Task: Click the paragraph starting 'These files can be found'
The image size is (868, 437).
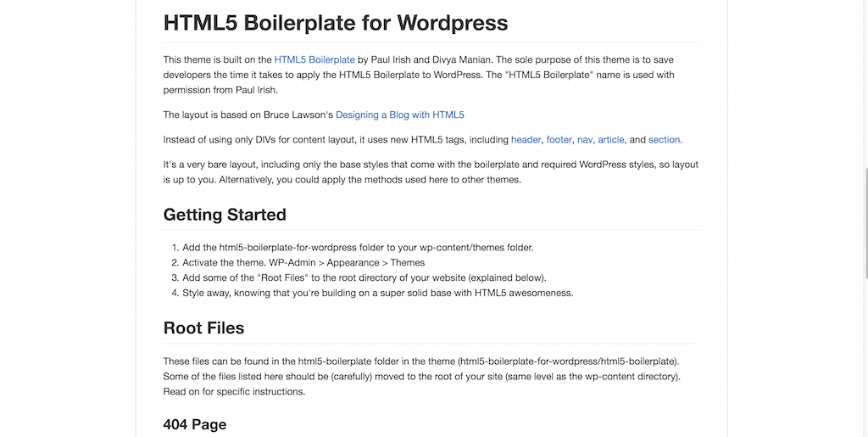Action: (422, 377)
